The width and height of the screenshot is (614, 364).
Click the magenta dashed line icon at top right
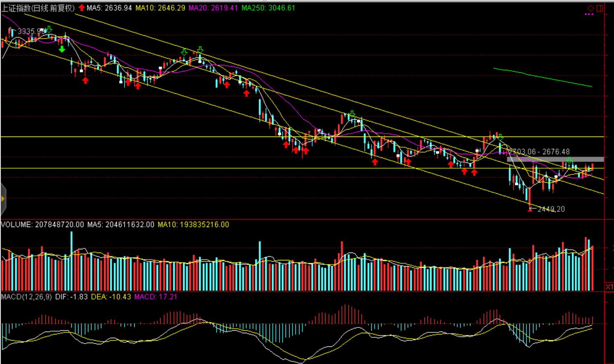pos(589,14)
